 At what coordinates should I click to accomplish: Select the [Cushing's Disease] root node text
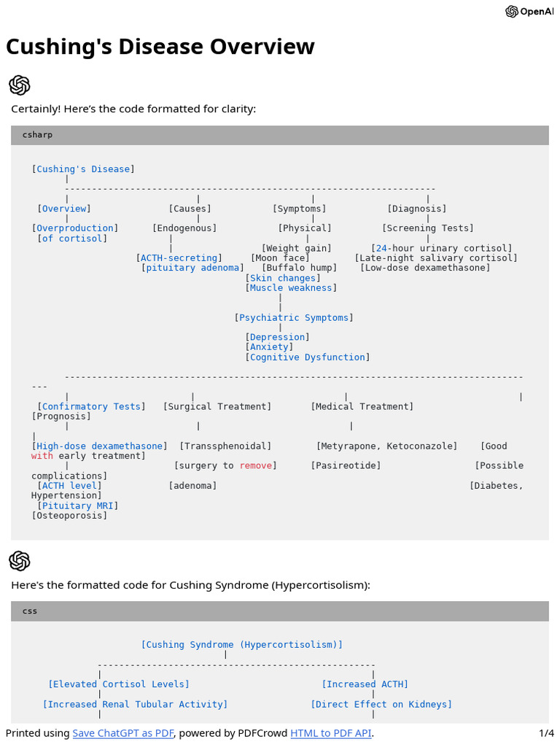[x=83, y=169]
